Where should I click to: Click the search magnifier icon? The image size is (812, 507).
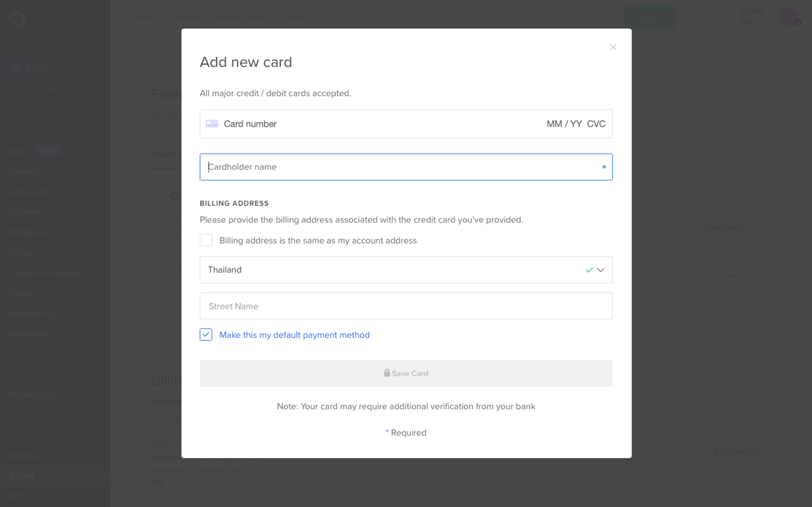point(127,17)
